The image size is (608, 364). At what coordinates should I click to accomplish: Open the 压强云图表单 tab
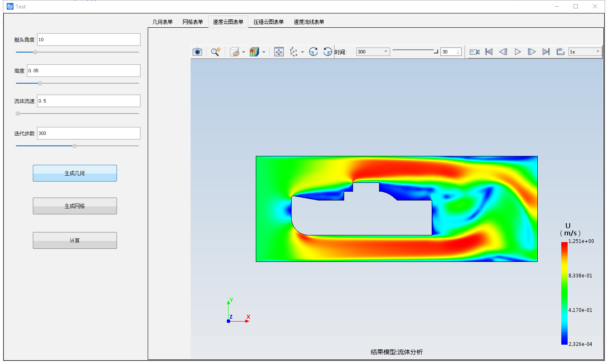(x=268, y=22)
